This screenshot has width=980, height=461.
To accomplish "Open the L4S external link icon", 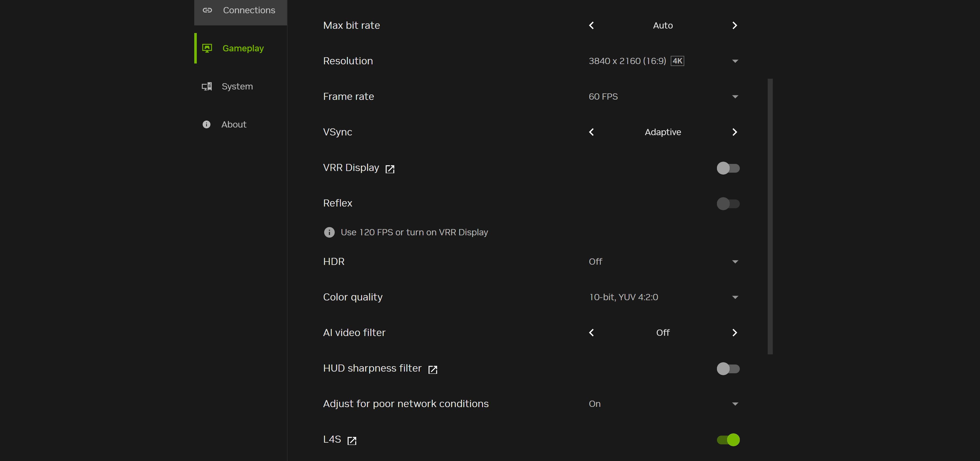I will point(352,440).
